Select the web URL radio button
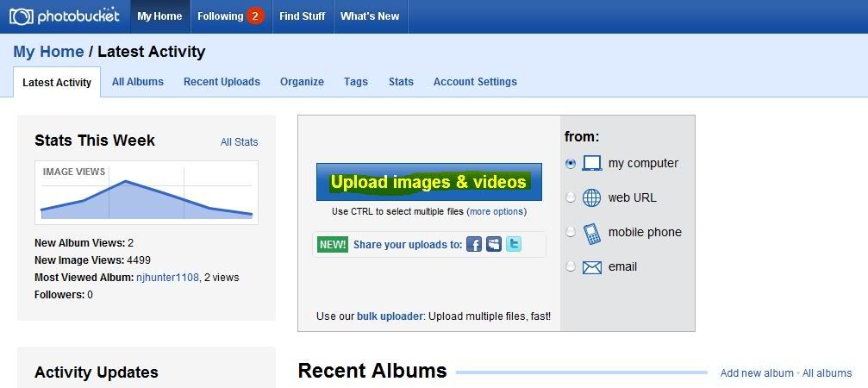This screenshot has height=388, width=868. point(571,197)
